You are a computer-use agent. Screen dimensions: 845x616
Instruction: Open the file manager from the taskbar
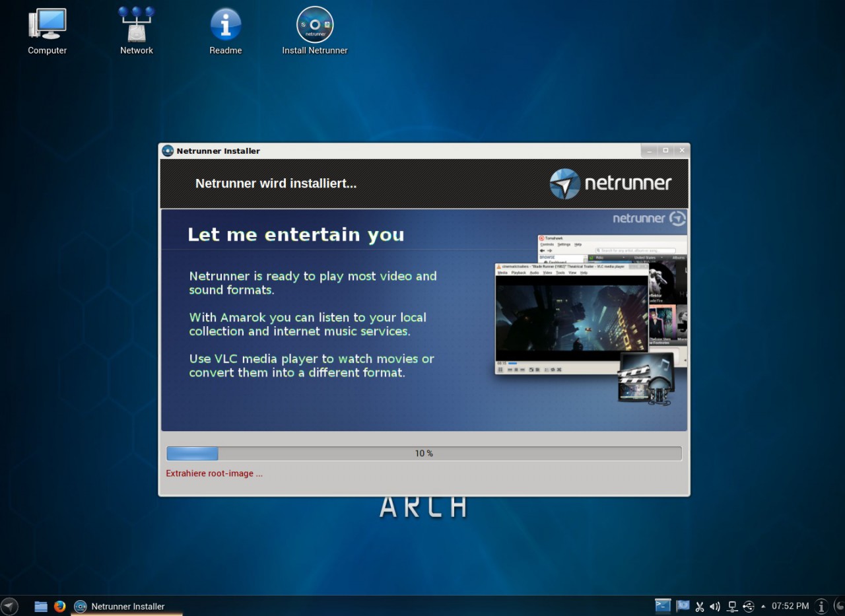pos(41,606)
